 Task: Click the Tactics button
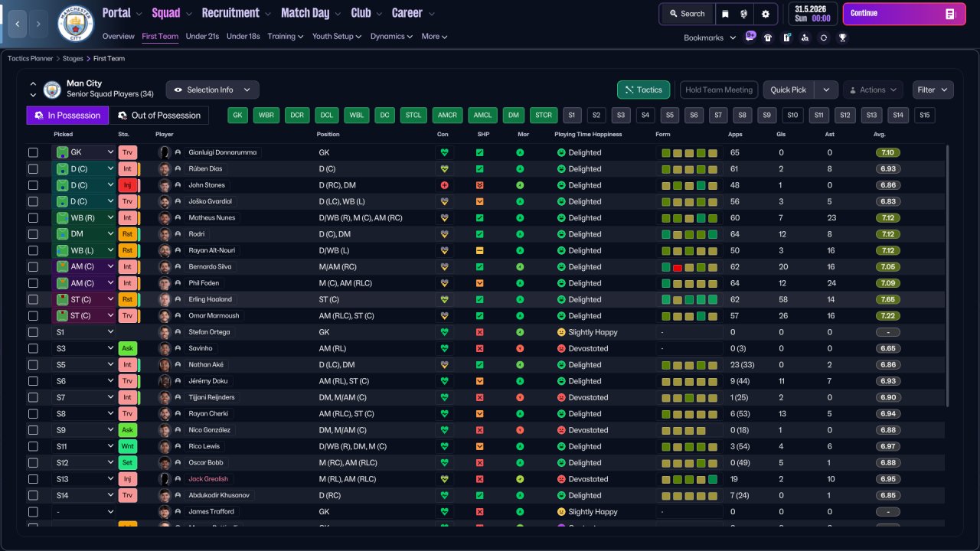643,90
